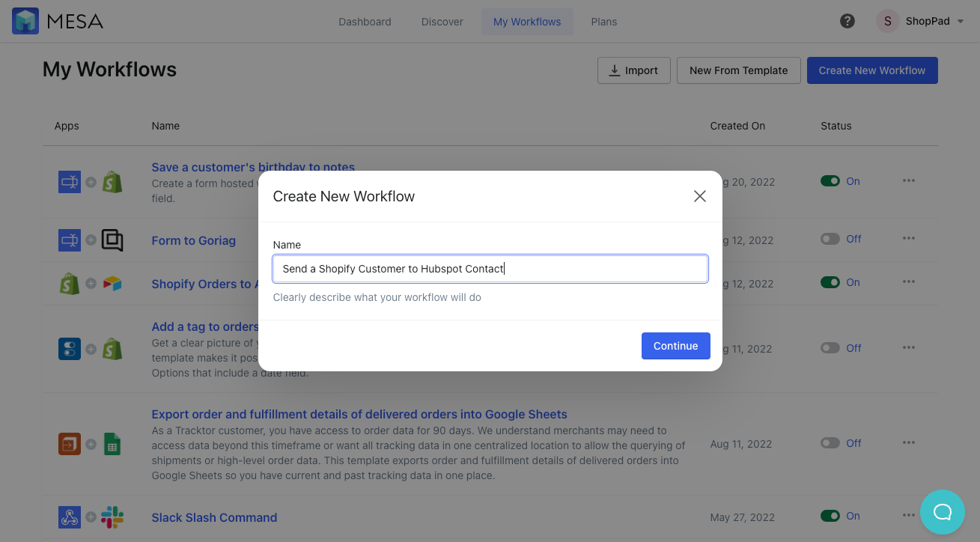Open more options for Slack Slash Command
The image size is (980, 542).
pyautogui.click(x=909, y=515)
